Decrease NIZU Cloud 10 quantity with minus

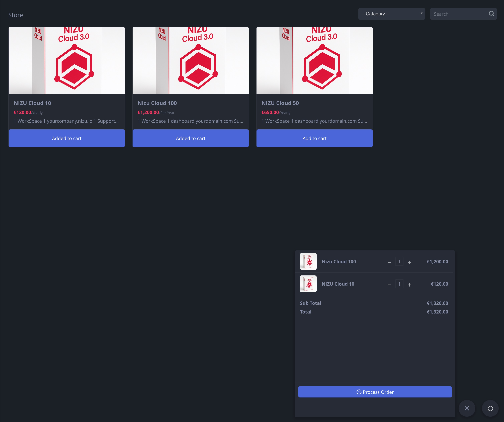(x=389, y=284)
